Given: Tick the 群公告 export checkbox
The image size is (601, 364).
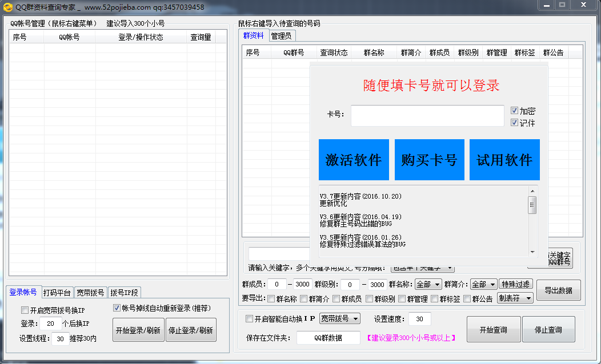Looking at the screenshot, I should coord(467,298).
